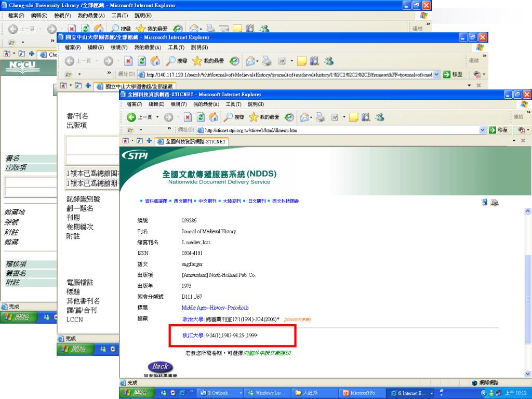Screen dimensions: 532x399
Task: Open Favorites star in STICNET window
Action: click(264, 117)
